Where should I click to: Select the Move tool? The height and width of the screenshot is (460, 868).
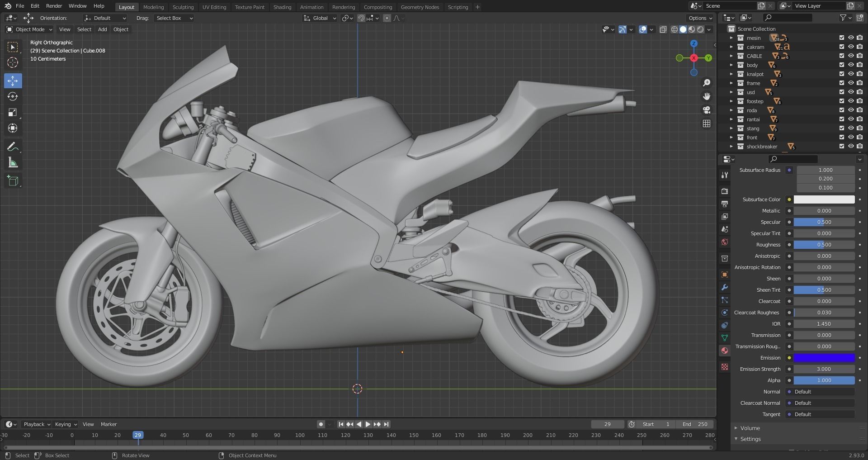point(13,81)
